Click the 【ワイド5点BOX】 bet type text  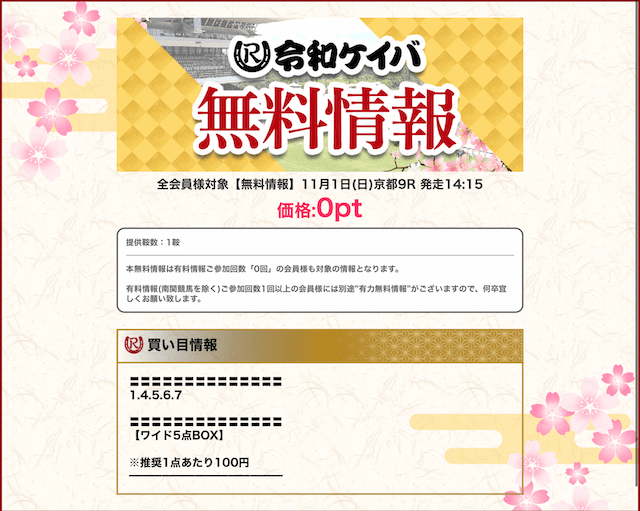point(178,435)
